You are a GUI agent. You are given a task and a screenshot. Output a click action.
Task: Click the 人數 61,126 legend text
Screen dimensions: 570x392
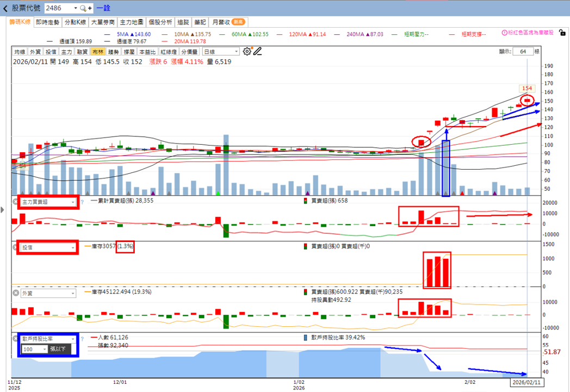click(113, 338)
